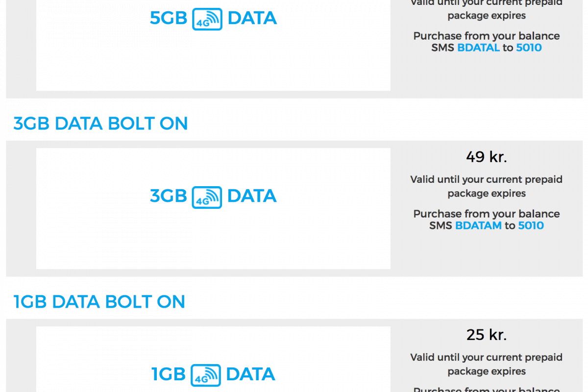Select the 1GB DATA label text

(168, 374)
